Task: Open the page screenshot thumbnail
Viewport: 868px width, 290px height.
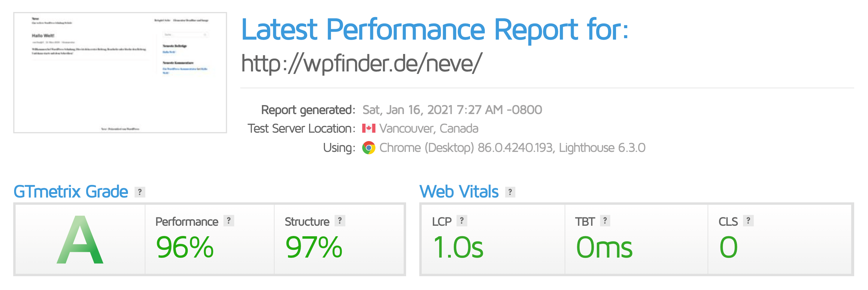Action: (120, 73)
